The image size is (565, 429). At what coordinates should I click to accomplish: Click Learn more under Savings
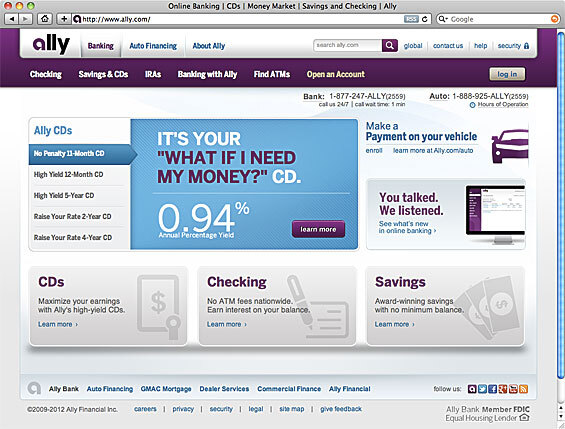pos(394,325)
